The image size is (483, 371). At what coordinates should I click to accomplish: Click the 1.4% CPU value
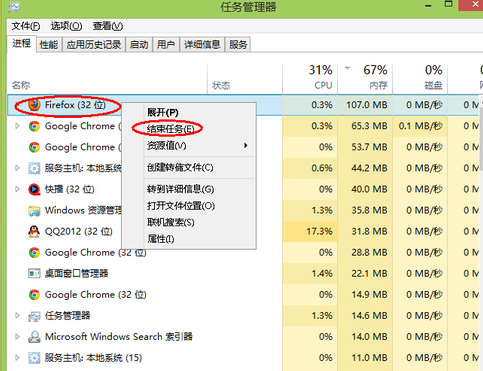pyautogui.click(x=322, y=274)
